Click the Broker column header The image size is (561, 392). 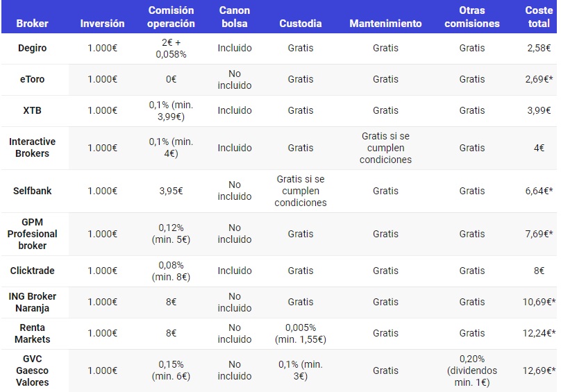click(32, 24)
